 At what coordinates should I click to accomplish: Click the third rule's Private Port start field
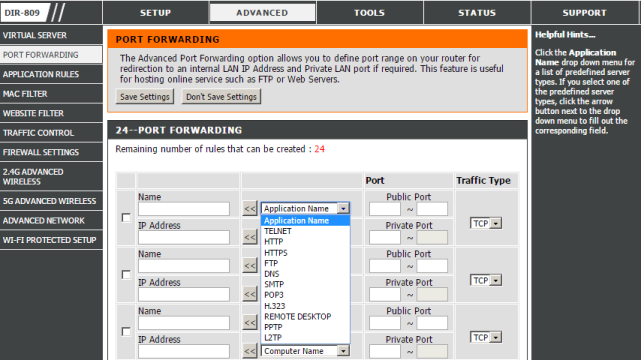pyautogui.click(x=385, y=351)
